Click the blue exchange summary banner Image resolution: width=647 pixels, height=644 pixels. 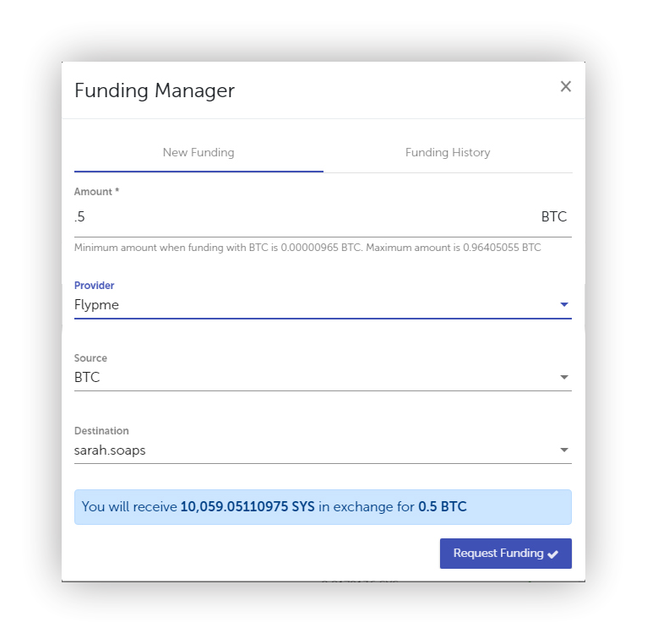323,507
